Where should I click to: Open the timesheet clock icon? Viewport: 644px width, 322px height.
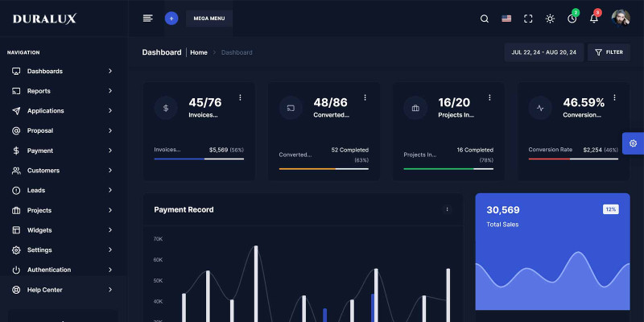pyautogui.click(x=572, y=19)
